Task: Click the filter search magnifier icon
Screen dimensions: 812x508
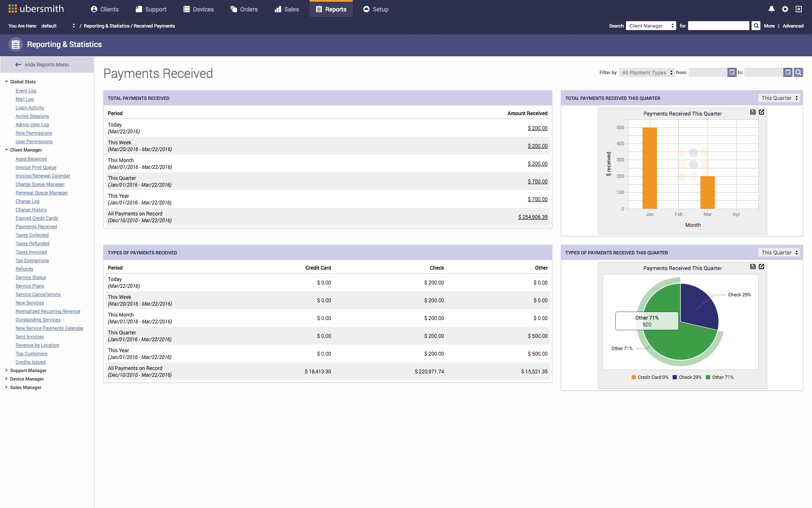Action: point(798,72)
